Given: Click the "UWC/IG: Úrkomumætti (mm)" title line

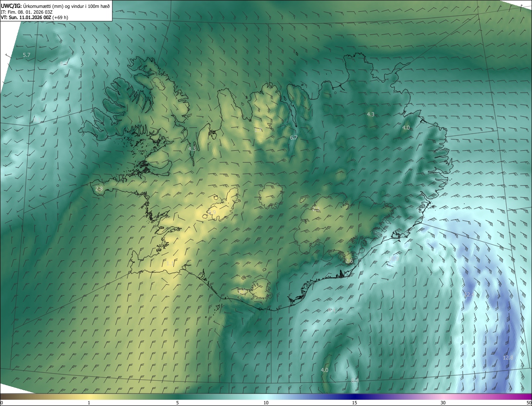Looking at the screenshot, I should 55,6.
